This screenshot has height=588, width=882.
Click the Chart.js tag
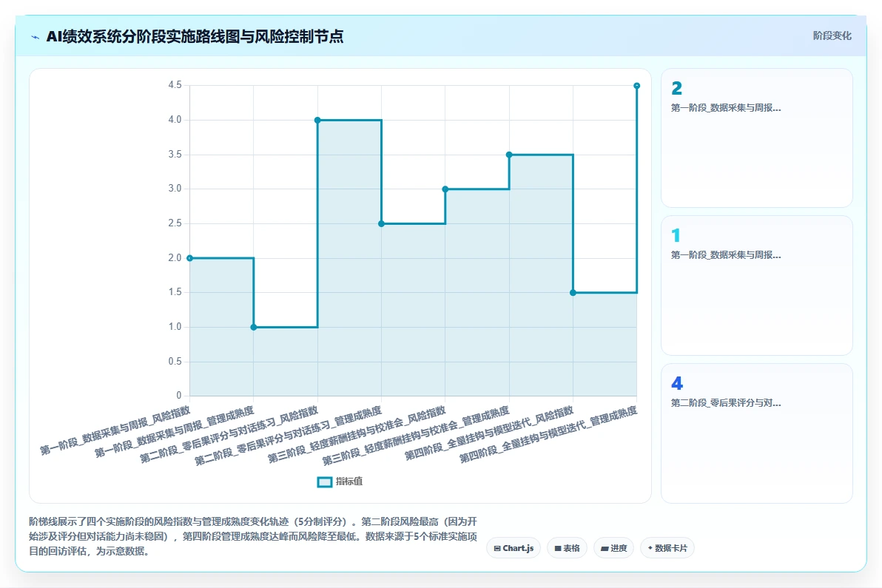[514, 548]
